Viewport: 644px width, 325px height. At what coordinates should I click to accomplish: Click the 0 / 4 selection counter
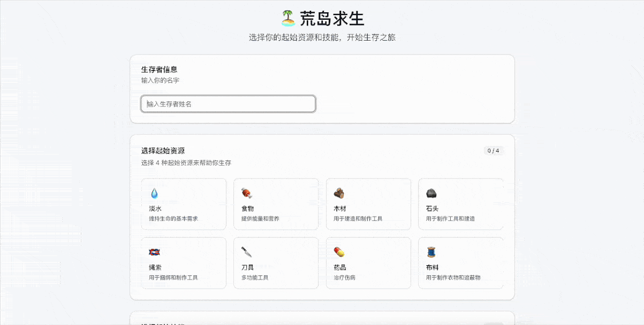tap(493, 151)
